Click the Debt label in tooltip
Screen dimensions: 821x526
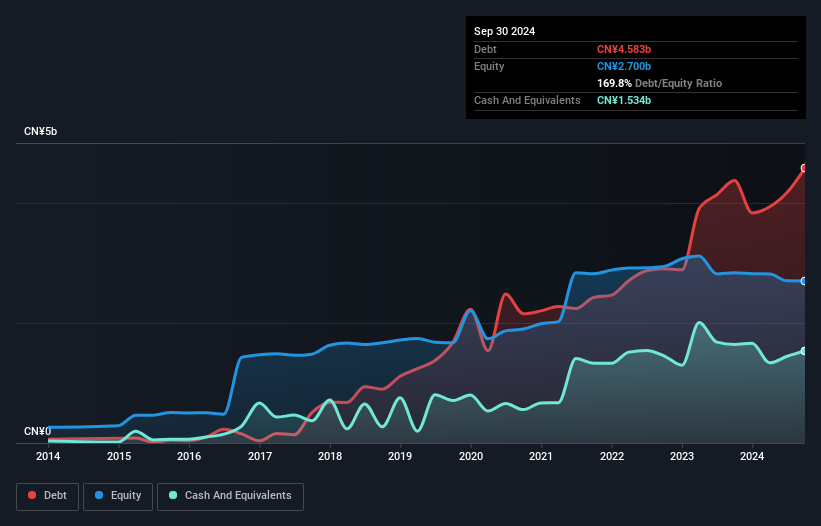pyautogui.click(x=485, y=49)
